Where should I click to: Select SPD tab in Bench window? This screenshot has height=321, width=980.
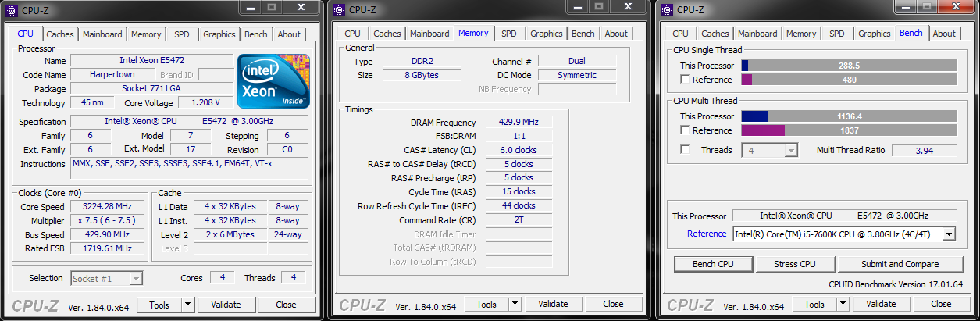coord(836,34)
